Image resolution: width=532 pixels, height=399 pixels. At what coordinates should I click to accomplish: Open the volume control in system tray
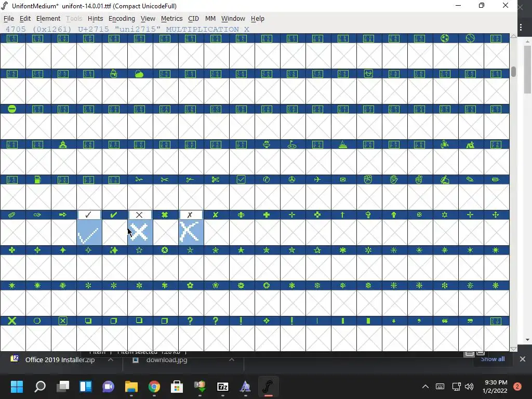(469, 387)
